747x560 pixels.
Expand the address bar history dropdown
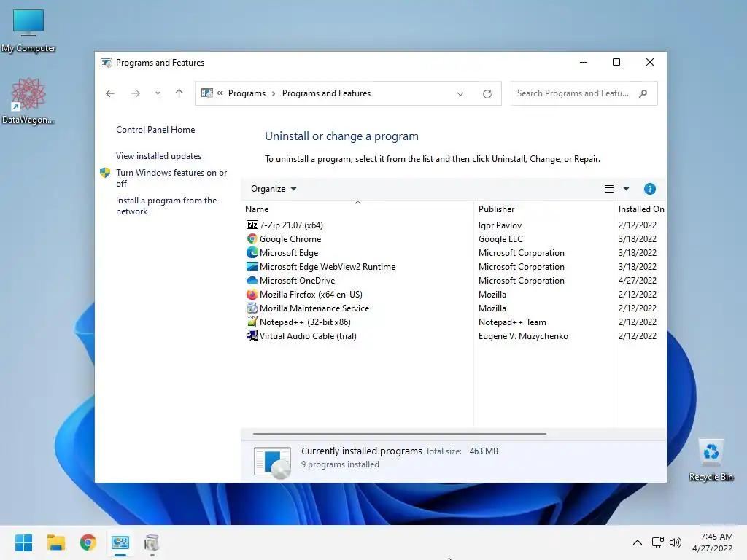click(x=460, y=94)
